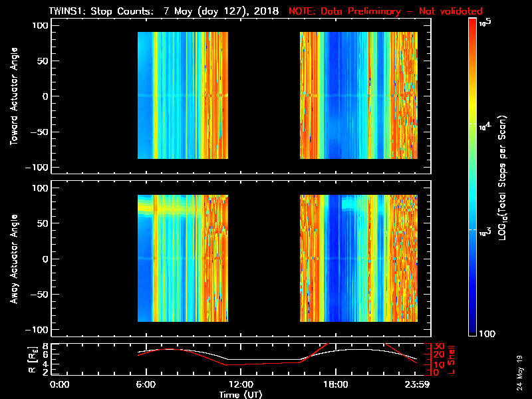Viewport: 532px width, 399px height.
Task: Click the 'Toward Actuator Angle' axis label
Action: (x=14, y=96)
